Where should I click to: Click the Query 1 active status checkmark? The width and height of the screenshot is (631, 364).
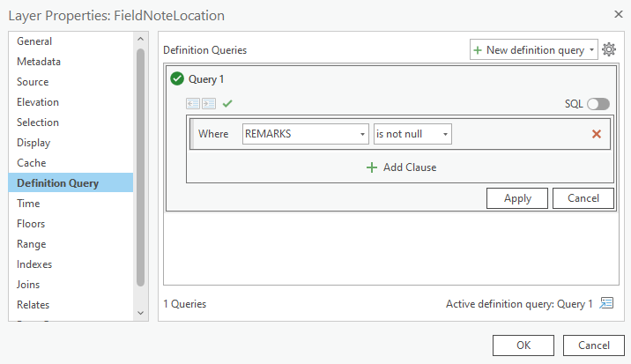pyautogui.click(x=177, y=79)
